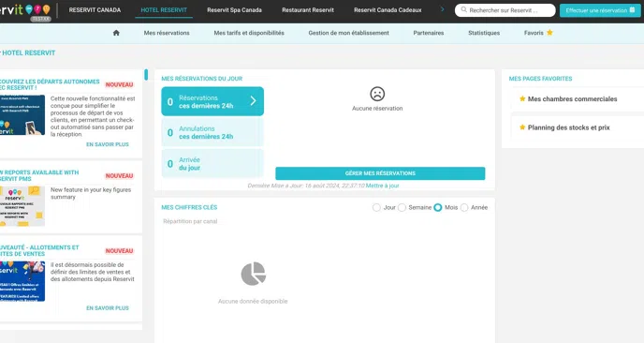Click the Répartition par canal label
The height and width of the screenshot is (343, 644).
tap(190, 221)
